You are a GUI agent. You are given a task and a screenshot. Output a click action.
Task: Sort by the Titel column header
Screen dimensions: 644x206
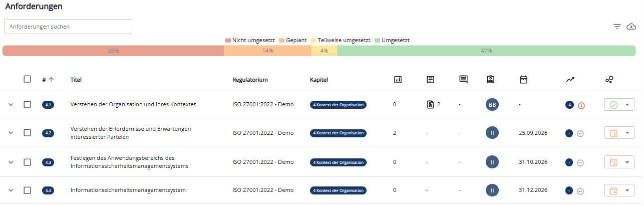[x=76, y=80]
